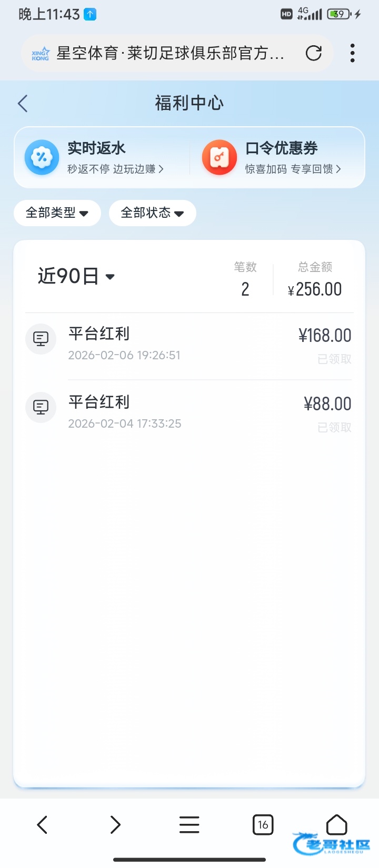379x868 pixels.
Task: Tap the record icon beside ¥88.00 平台红利
Action: (41, 407)
